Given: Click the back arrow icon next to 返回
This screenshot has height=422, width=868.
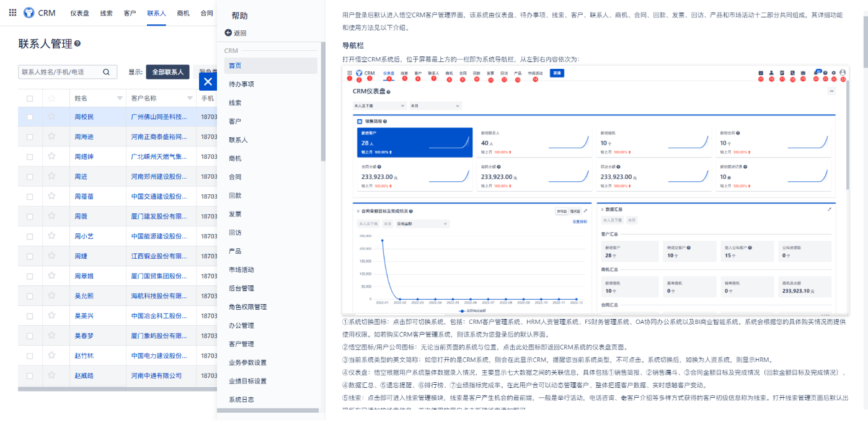Looking at the screenshot, I should pos(228,33).
